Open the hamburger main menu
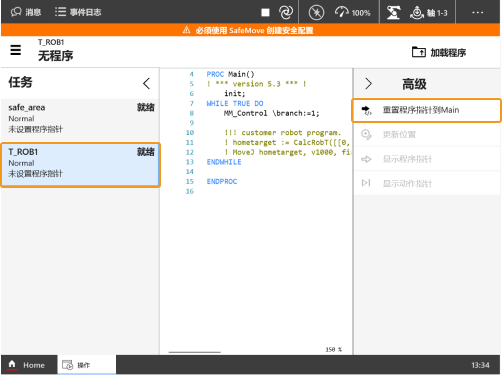Viewport: 502px width, 375px height. tap(16, 50)
